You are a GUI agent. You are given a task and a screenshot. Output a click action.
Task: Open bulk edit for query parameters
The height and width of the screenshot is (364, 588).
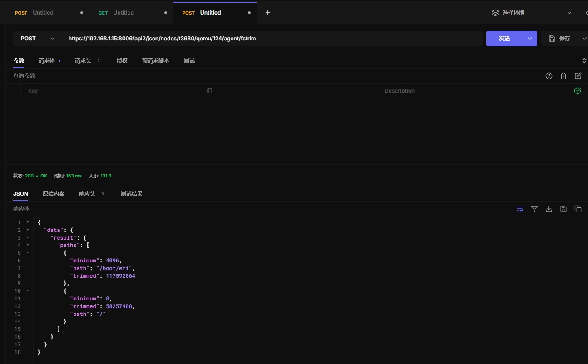point(578,76)
